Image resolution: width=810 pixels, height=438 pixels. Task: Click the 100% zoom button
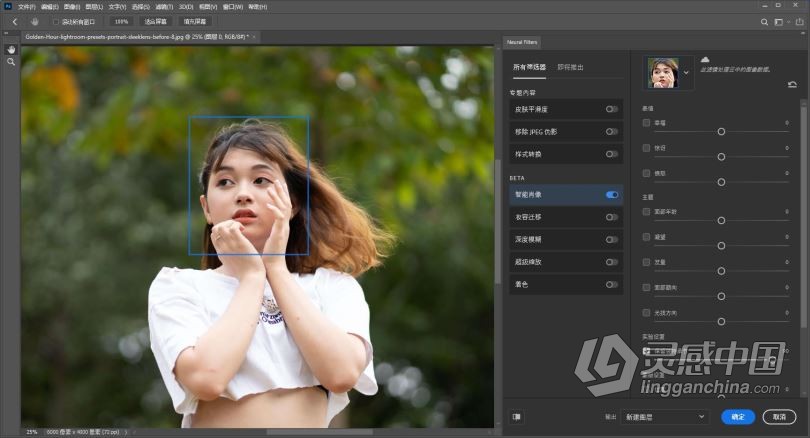[x=121, y=22]
